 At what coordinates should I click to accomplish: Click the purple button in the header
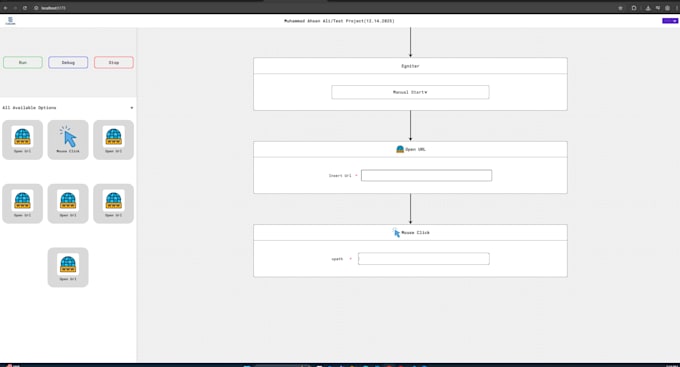point(670,21)
